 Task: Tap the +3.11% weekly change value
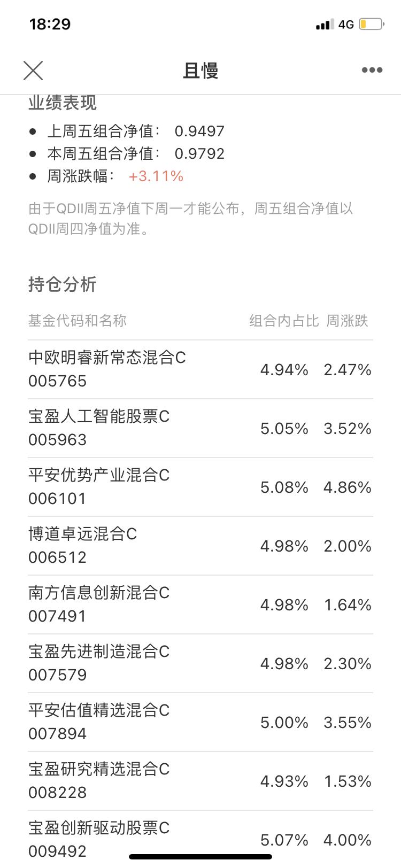coord(156,176)
